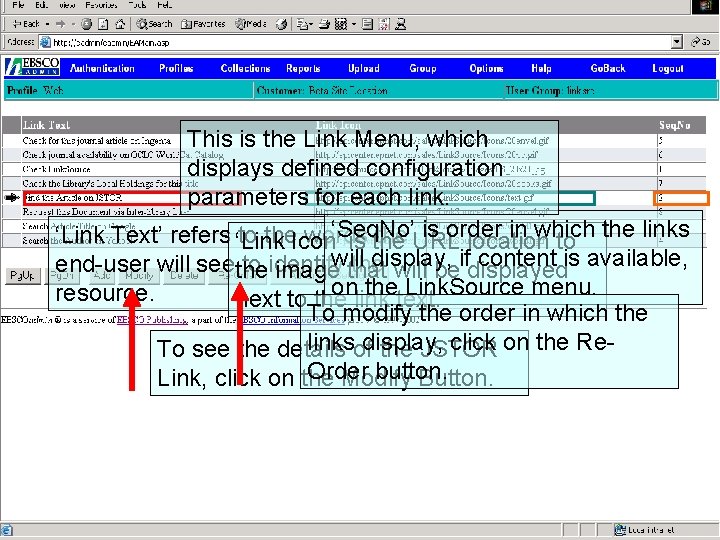The image size is (720, 540).
Task: Click the Edit page icon in the toolbar
Action: 341,24
